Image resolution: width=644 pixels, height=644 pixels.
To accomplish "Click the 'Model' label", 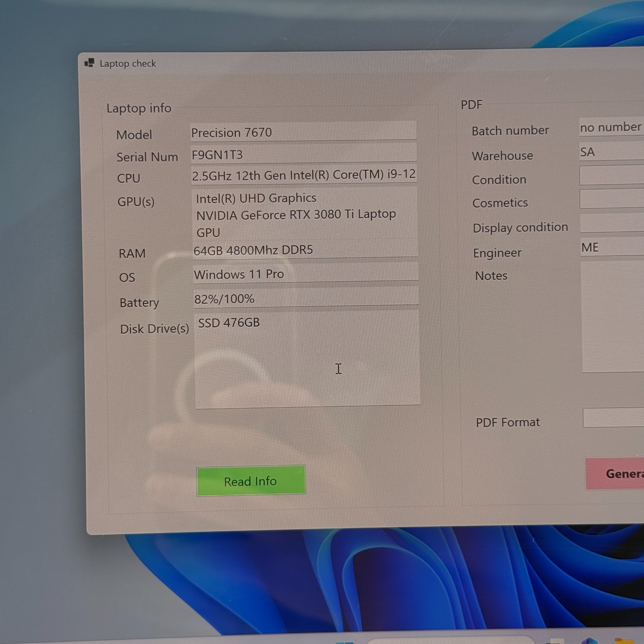I will (134, 134).
